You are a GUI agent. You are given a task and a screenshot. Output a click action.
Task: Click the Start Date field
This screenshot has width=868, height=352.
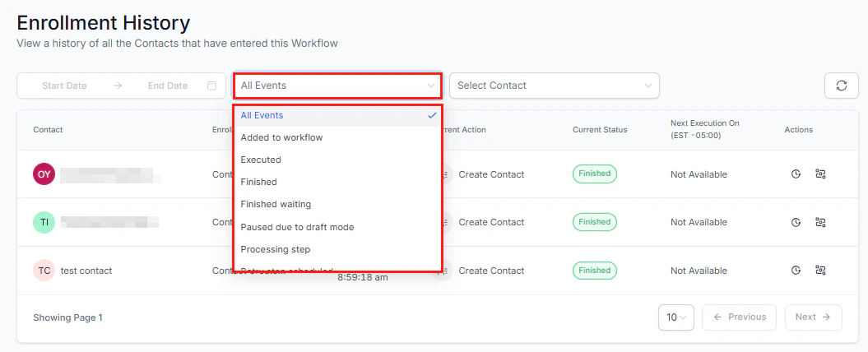coord(64,86)
